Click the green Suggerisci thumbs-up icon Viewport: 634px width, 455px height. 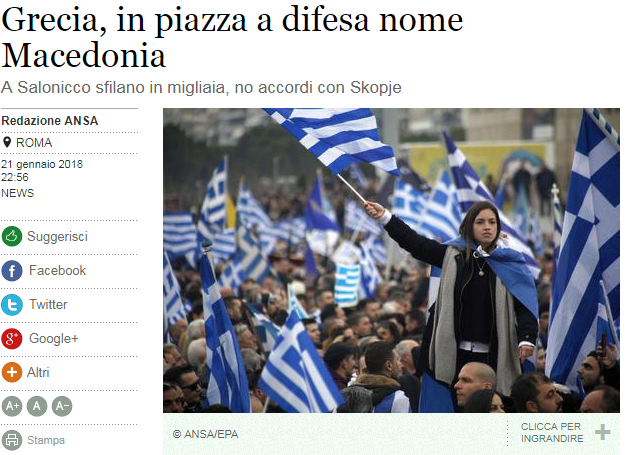(12, 237)
